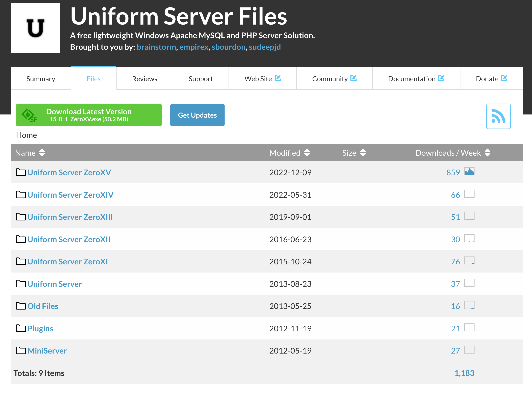Open the Documentation external link tab
This screenshot has width=532, height=408.
416,79
